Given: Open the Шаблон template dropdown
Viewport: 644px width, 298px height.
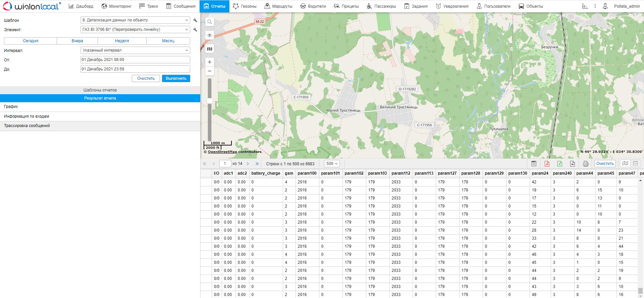Looking at the screenshot, I should coord(135,20).
